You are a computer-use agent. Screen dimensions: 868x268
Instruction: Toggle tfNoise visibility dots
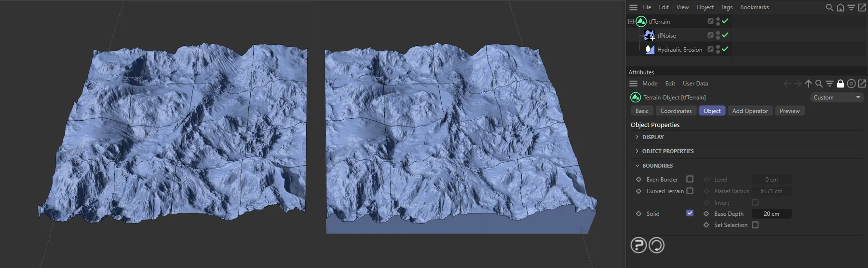tap(718, 35)
